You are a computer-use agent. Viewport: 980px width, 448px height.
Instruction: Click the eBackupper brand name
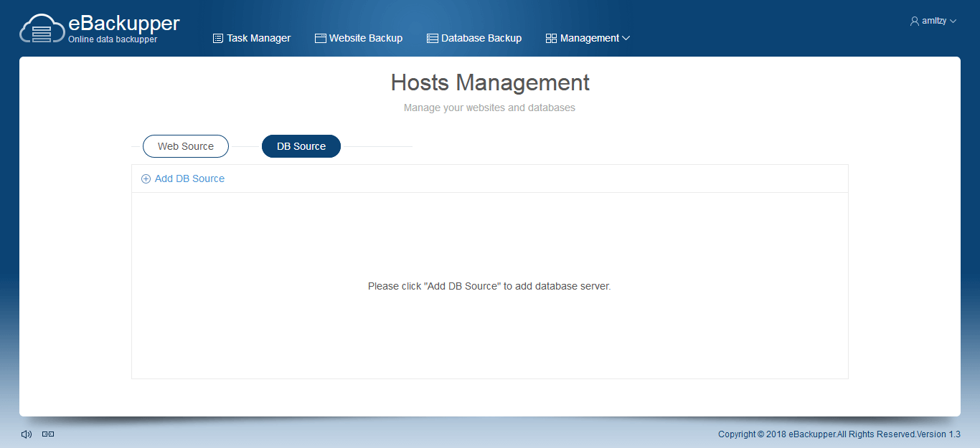point(124,23)
